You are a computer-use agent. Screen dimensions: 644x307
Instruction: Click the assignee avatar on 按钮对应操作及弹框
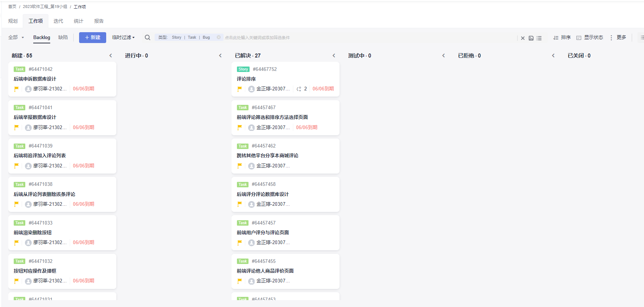click(28, 281)
